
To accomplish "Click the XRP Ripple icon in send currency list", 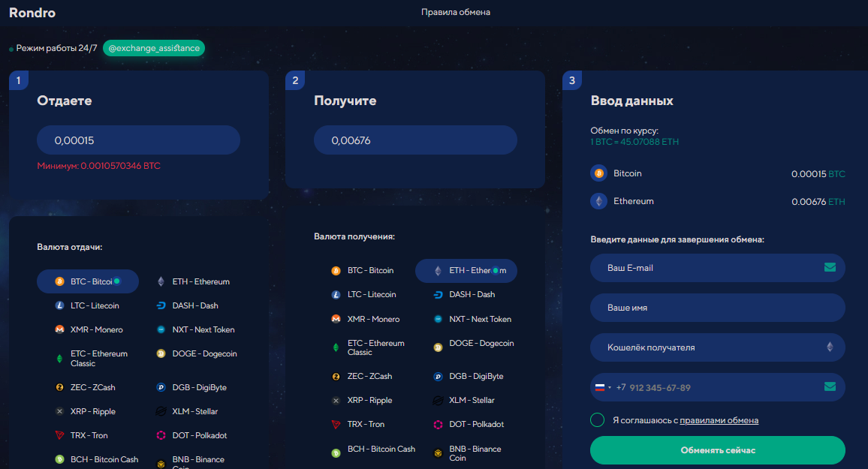I will tap(59, 411).
